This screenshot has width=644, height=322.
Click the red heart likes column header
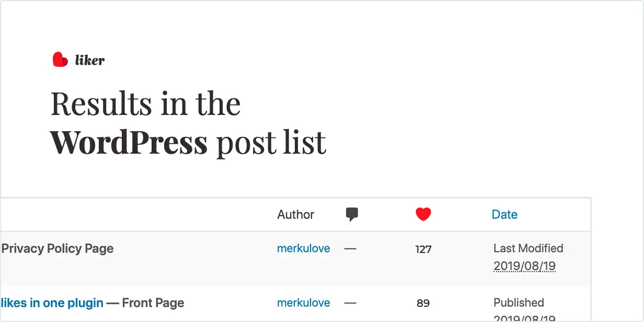(423, 214)
